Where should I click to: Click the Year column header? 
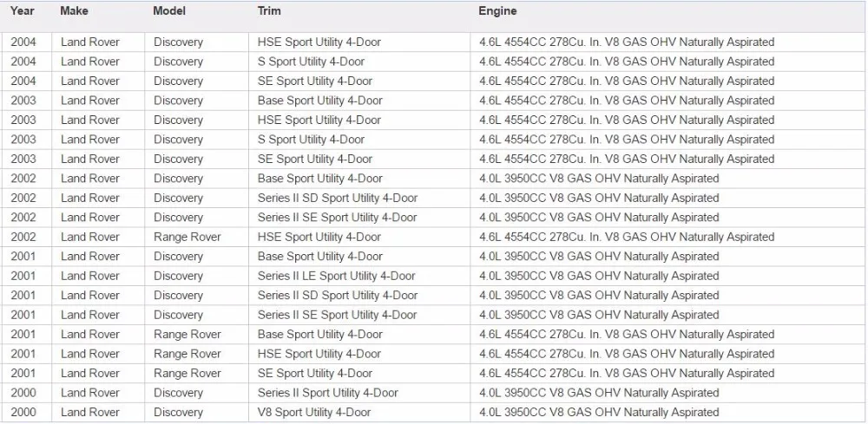tap(23, 11)
